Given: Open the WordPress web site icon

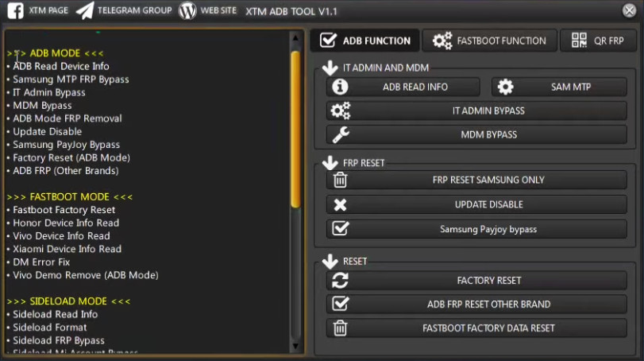Looking at the screenshot, I should coord(187,10).
